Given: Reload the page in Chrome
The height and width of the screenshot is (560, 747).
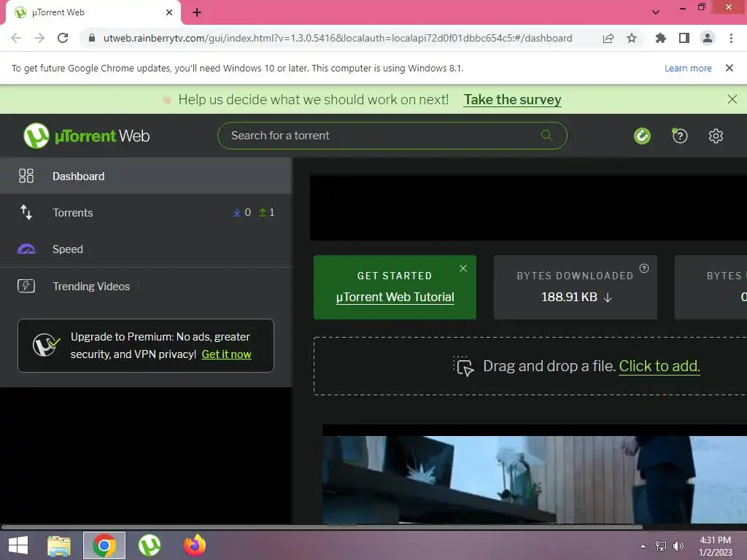Looking at the screenshot, I should (x=63, y=38).
